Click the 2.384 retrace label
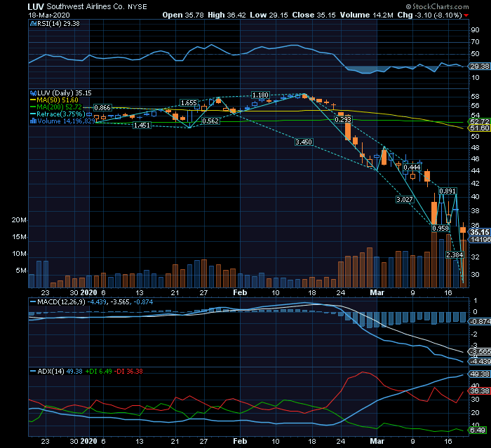This screenshot has width=491, height=448. 455,254
